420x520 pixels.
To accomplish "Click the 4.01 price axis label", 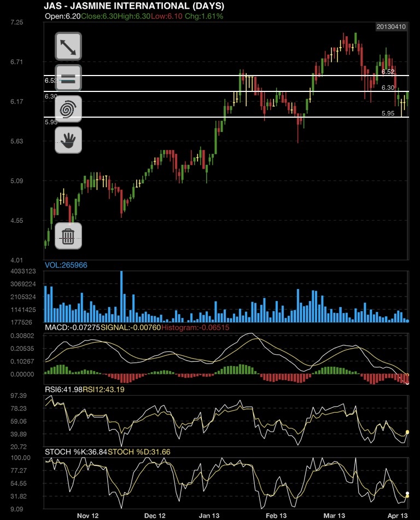I will click(x=16, y=260).
